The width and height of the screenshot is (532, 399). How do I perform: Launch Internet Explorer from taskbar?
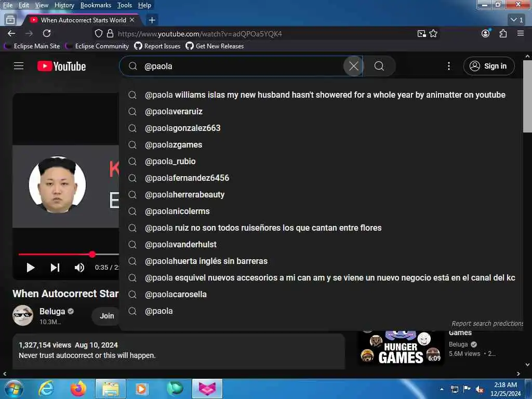point(46,389)
